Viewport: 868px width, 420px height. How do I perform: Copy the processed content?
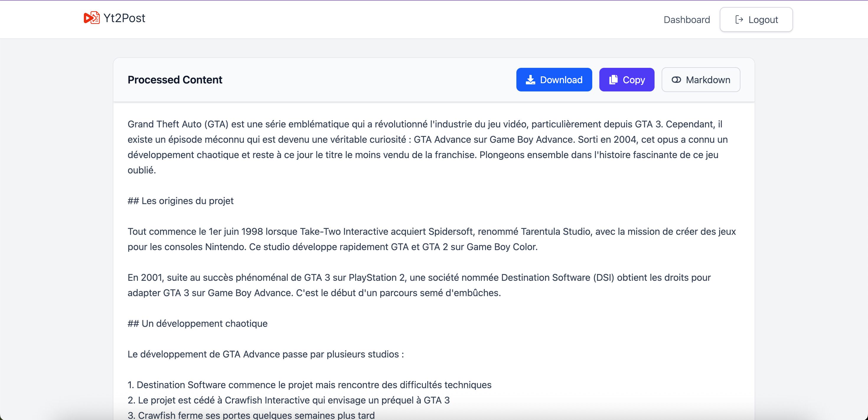click(x=627, y=80)
